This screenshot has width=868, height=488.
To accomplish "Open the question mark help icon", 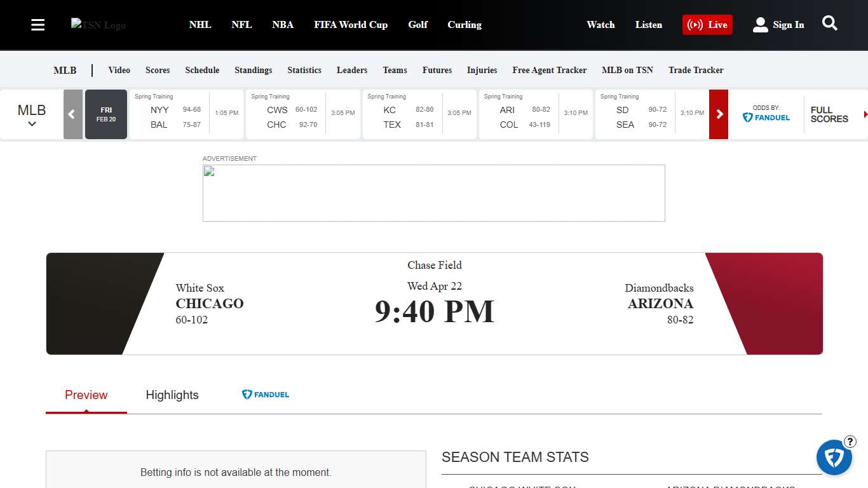I will (x=849, y=442).
